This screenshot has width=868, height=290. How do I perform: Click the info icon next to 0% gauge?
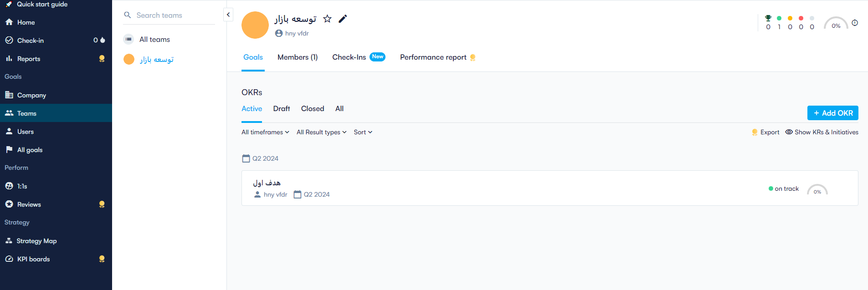tap(855, 23)
